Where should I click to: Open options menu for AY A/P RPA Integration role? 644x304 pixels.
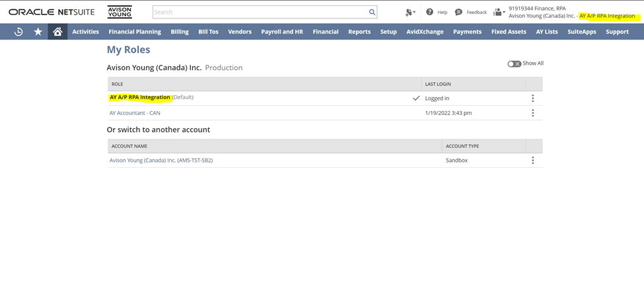532,98
